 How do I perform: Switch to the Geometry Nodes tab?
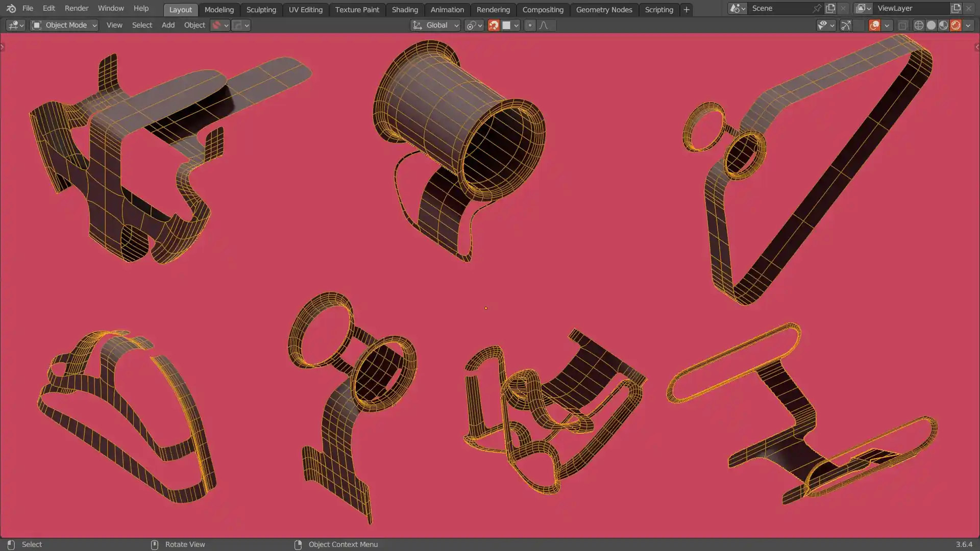point(604,10)
